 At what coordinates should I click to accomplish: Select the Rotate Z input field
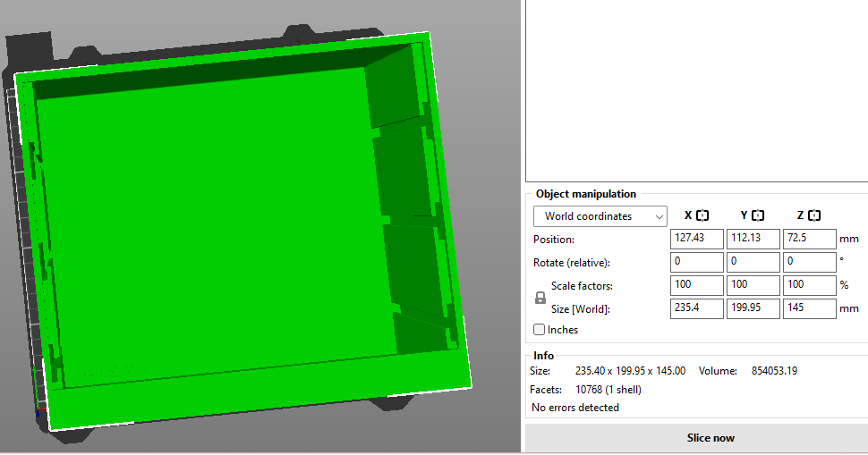tap(809, 263)
